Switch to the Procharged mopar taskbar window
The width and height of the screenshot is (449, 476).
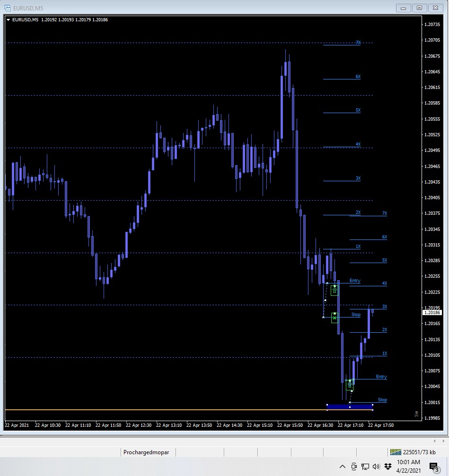coord(146,452)
